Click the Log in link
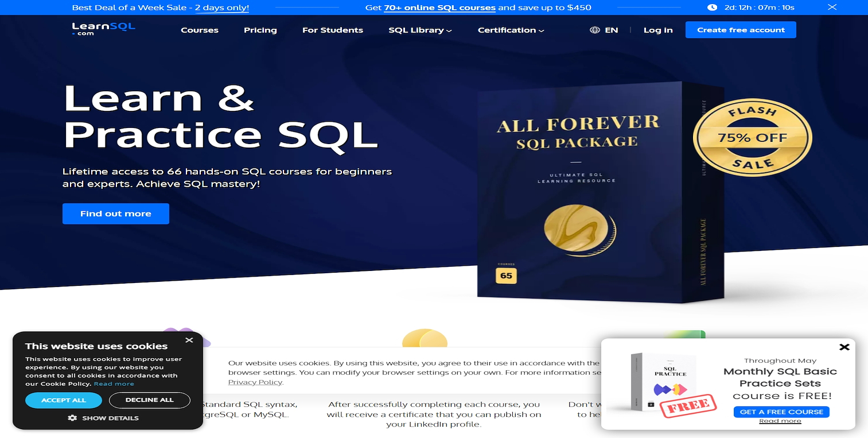 [658, 30]
